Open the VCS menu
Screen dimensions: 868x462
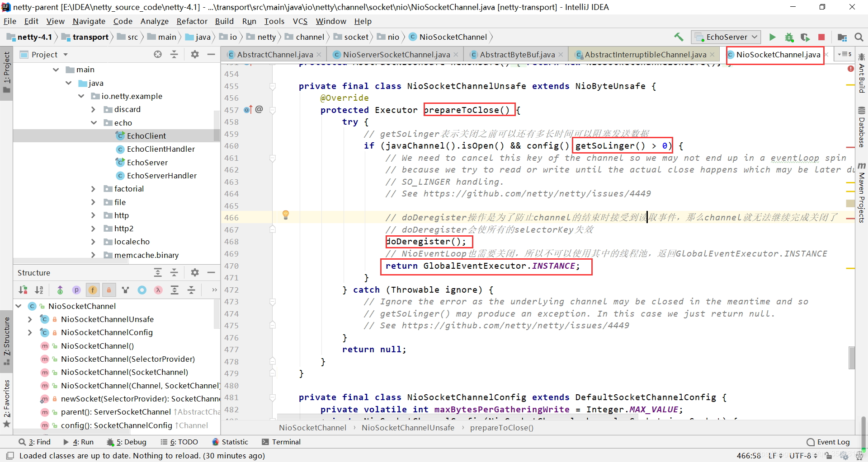tap(300, 21)
